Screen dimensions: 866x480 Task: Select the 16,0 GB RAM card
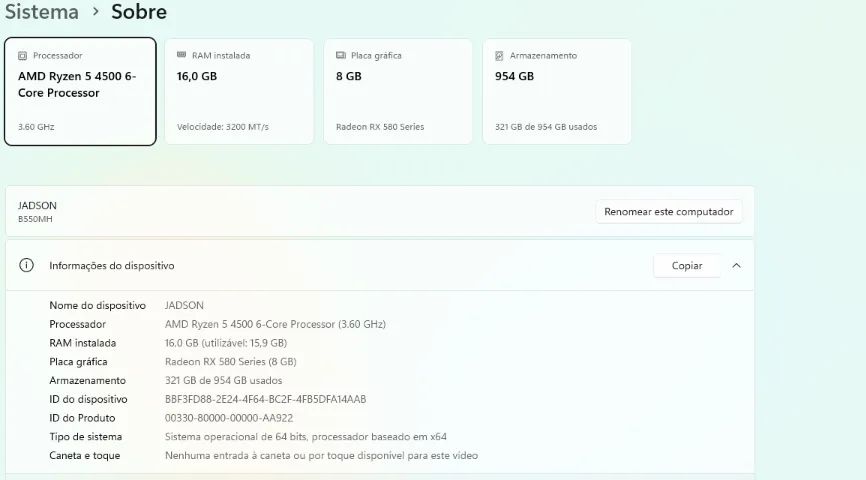tap(239, 92)
